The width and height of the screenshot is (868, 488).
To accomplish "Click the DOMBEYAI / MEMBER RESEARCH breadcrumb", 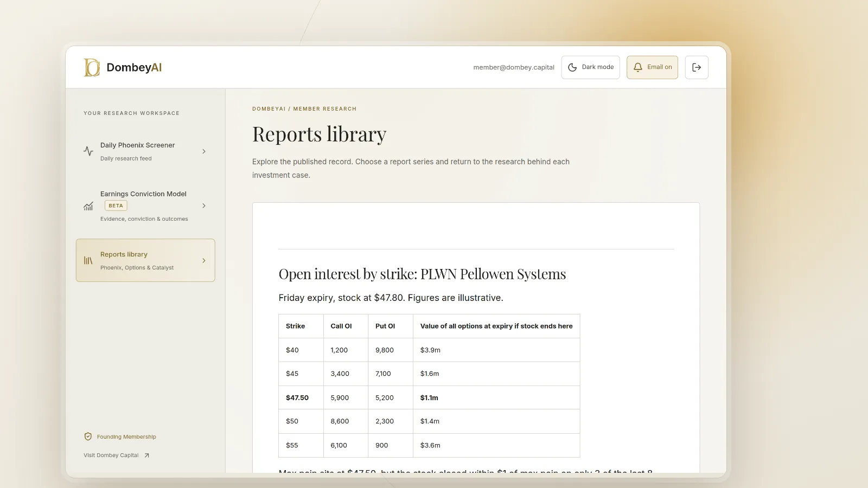I will tap(304, 109).
